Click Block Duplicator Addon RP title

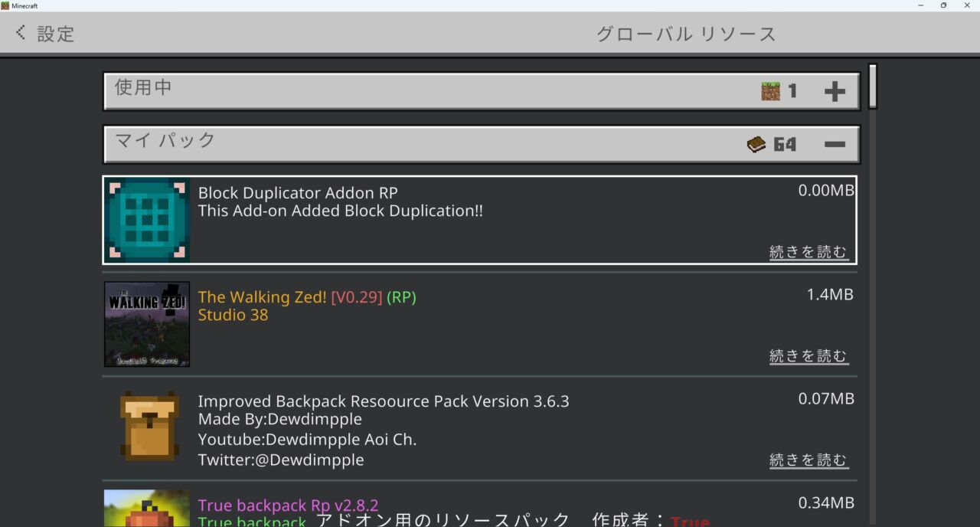[298, 192]
